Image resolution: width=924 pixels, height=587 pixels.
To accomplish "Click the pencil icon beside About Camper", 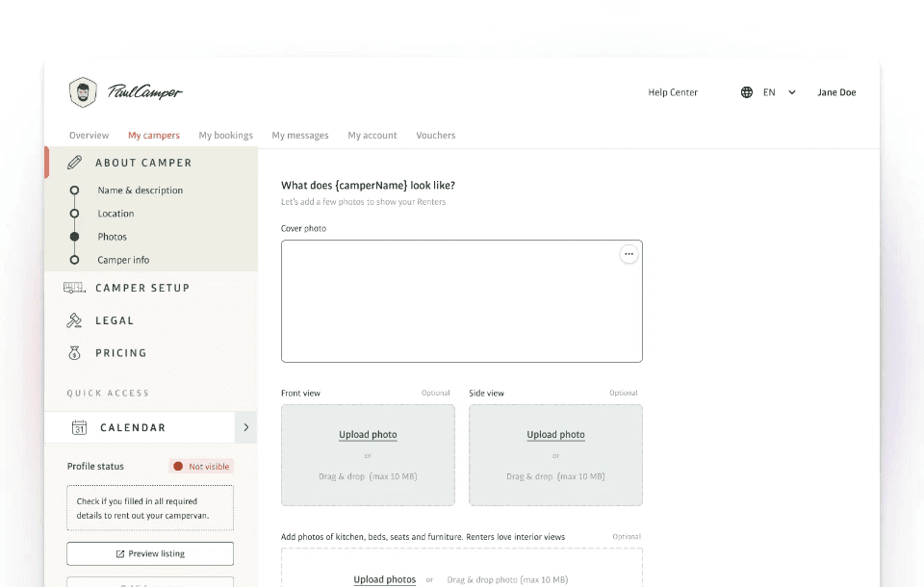I will pyautogui.click(x=74, y=163).
